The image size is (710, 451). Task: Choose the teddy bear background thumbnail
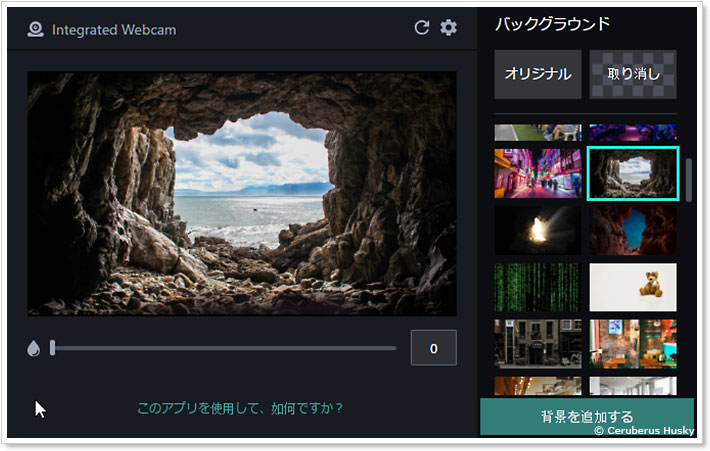[633, 288]
